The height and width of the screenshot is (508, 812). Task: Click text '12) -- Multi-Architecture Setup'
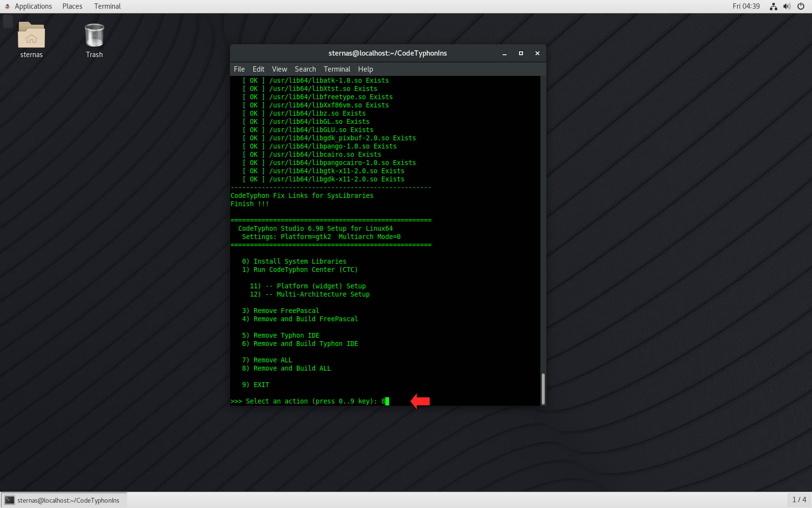[x=310, y=294]
